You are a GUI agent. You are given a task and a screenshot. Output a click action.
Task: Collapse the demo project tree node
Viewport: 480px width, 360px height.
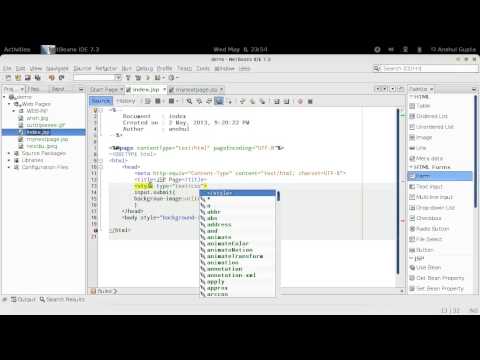click(5, 97)
